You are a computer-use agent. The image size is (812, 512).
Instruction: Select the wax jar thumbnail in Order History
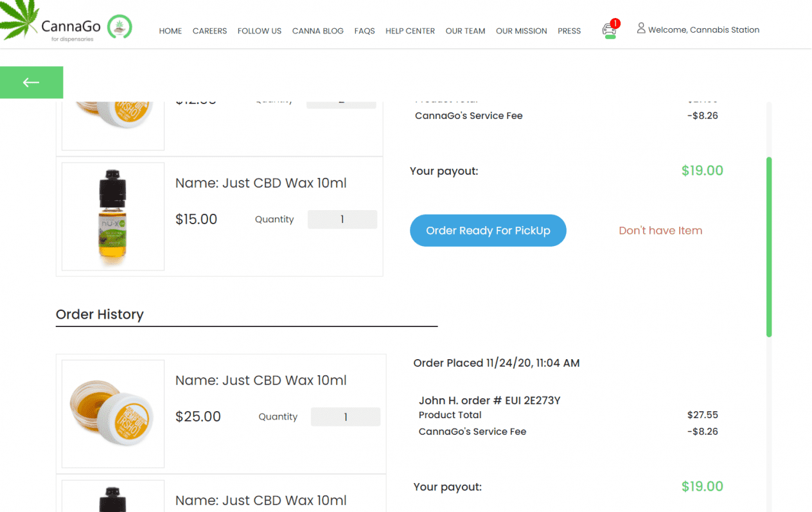(113, 414)
